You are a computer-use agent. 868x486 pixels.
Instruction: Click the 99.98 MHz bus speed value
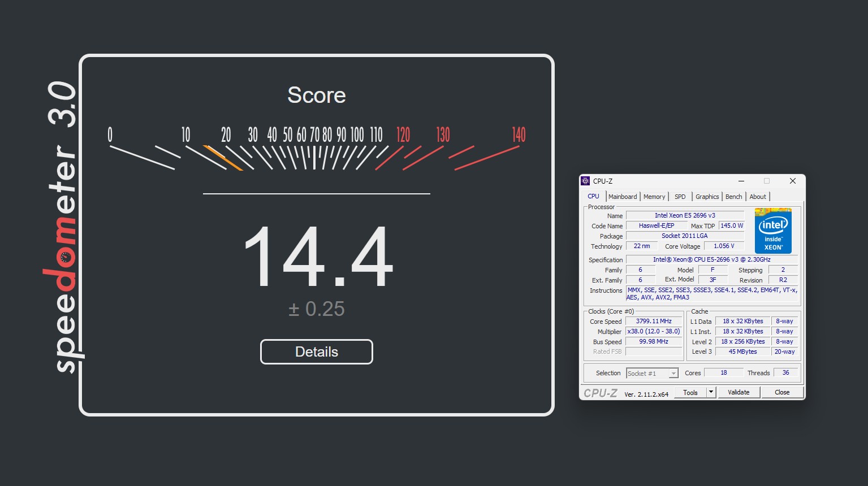654,341
